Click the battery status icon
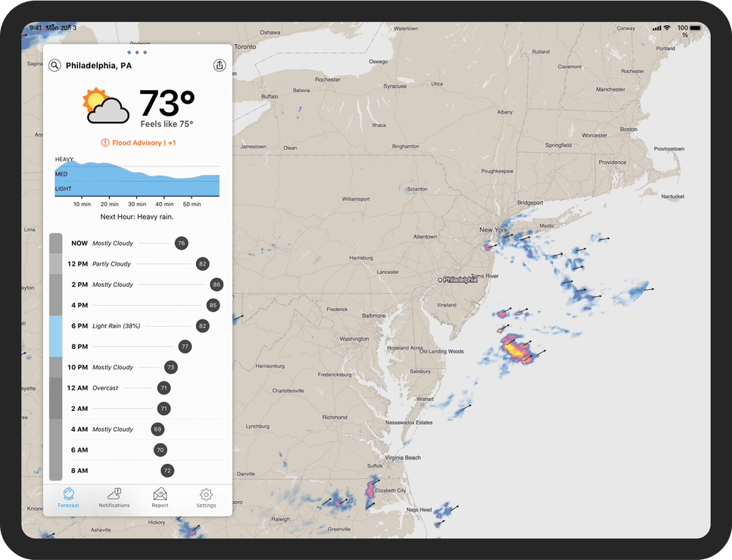732x560 pixels. pyautogui.click(x=695, y=28)
